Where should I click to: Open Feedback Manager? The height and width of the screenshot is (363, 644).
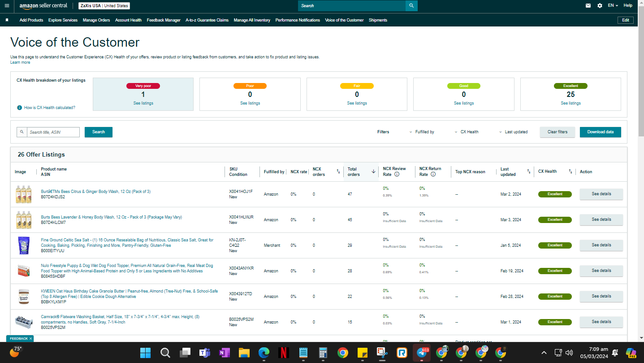click(164, 20)
